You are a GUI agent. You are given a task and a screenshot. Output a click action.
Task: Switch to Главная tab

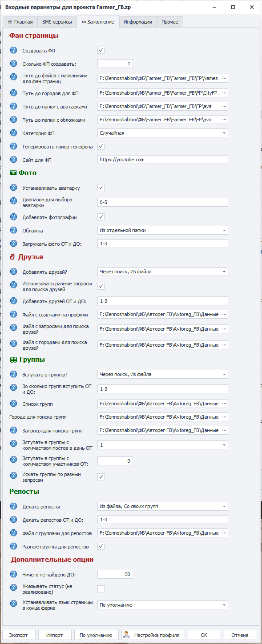[20, 22]
